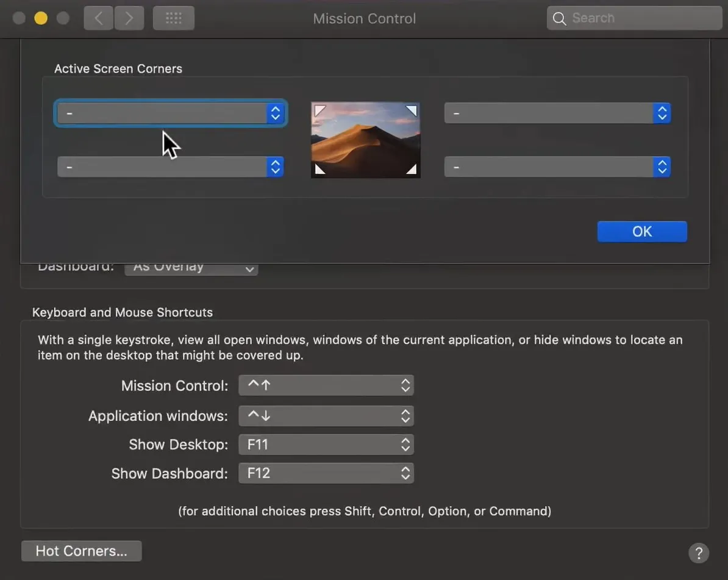Change the Mission Control shortcut dropdown
This screenshot has height=580, width=728.
pyautogui.click(x=326, y=385)
